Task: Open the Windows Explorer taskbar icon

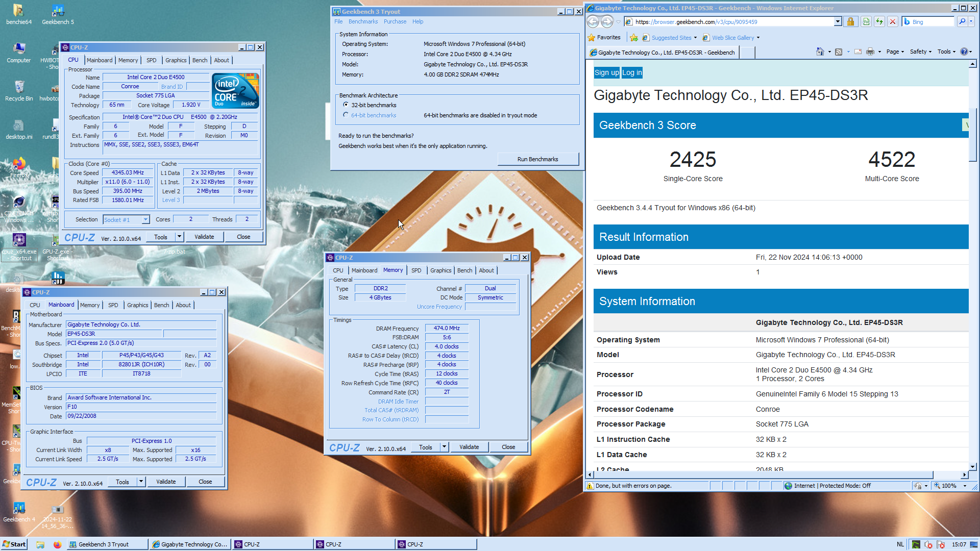Action: [40, 544]
